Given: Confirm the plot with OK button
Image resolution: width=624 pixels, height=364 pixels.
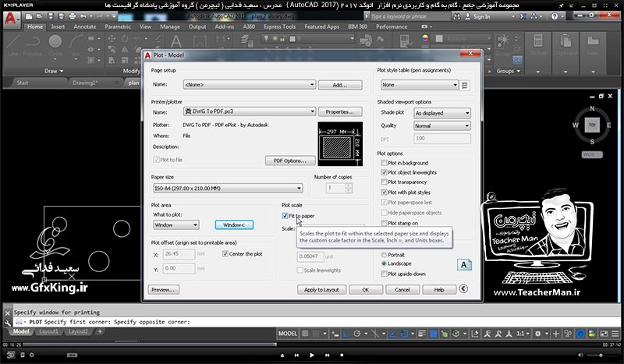Looking at the screenshot, I should tap(365, 290).
